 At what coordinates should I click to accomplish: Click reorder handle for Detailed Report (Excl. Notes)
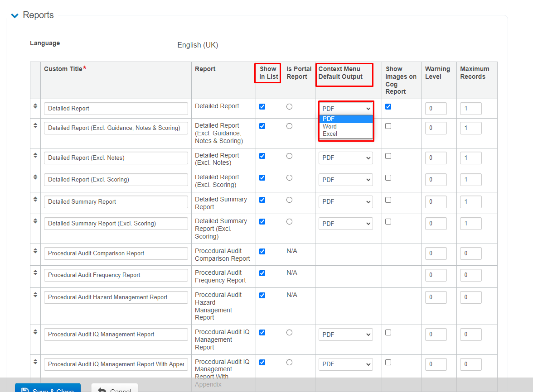coord(35,155)
